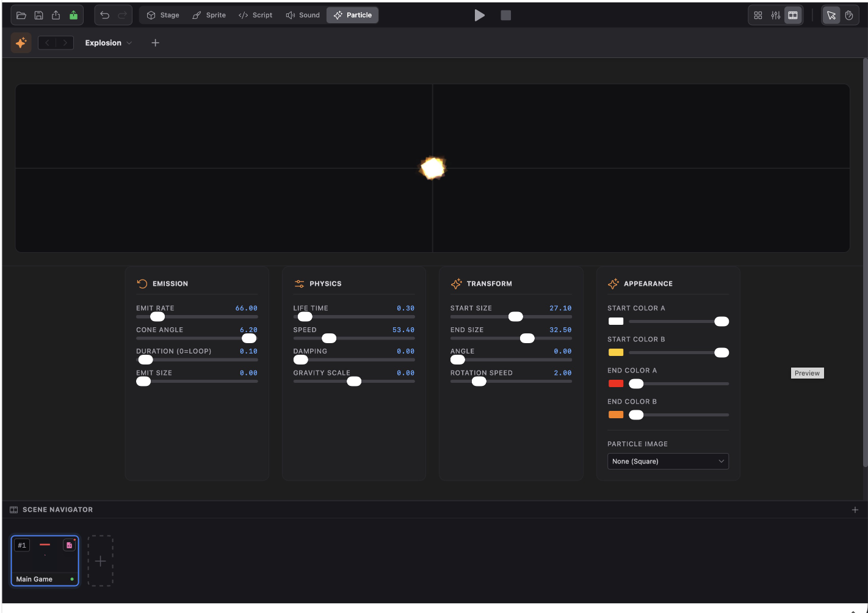The image size is (868, 613).
Task: Click the Preview button
Action: (807, 373)
